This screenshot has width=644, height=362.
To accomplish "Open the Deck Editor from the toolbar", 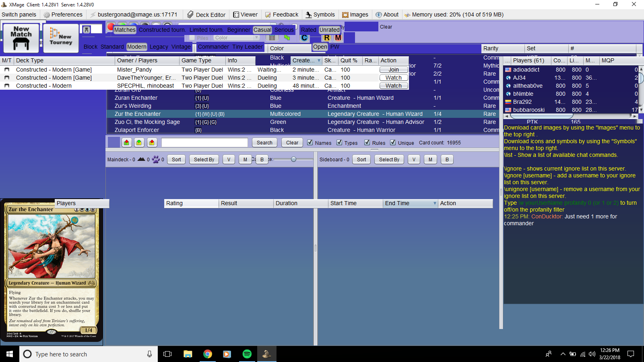I will tap(206, 14).
